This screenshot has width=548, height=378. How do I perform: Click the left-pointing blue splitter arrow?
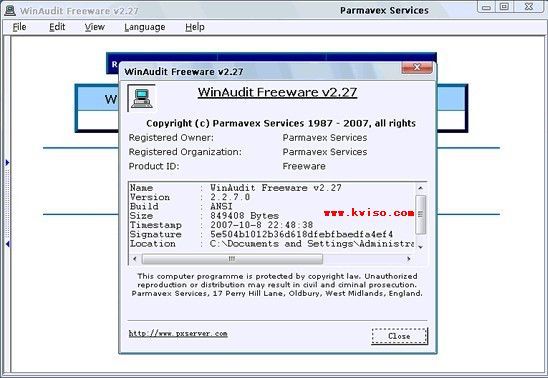7,244
